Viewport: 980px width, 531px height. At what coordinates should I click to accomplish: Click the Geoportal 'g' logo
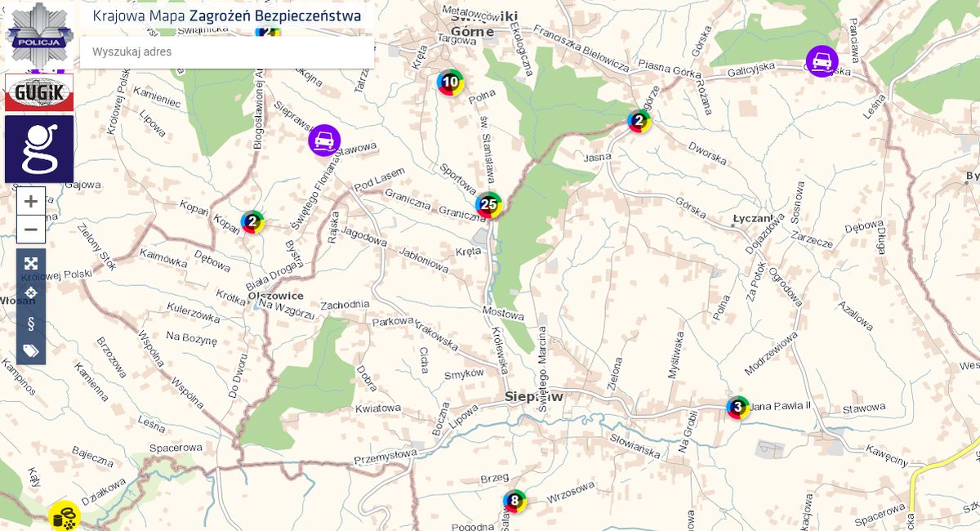click(x=39, y=149)
